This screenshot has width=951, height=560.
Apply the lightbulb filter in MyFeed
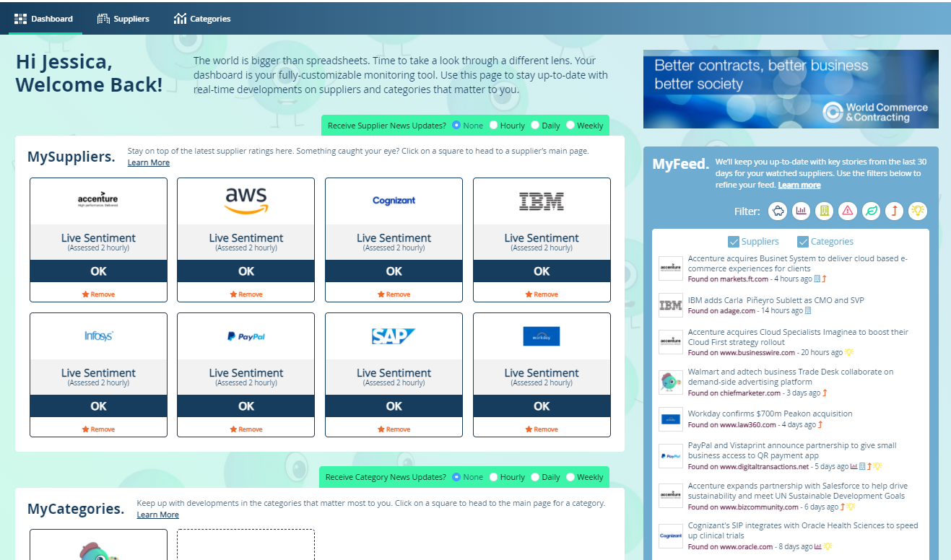tap(918, 211)
